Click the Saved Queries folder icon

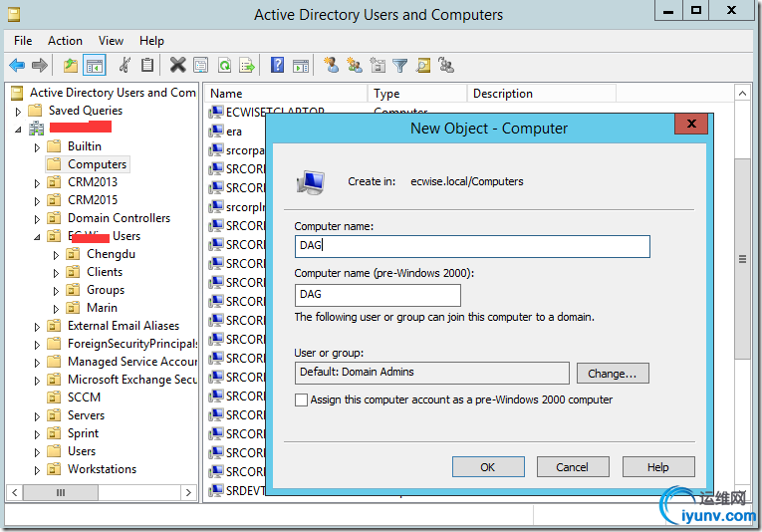tap(35, 111)
